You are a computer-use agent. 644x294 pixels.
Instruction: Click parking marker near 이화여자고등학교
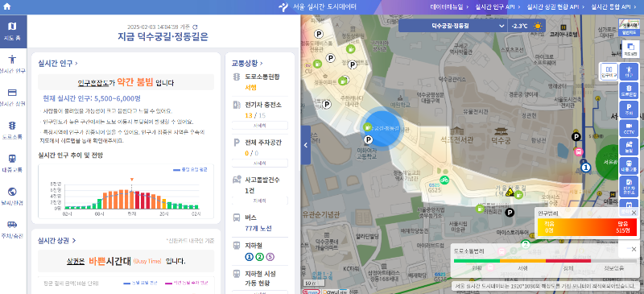(369, 140)
